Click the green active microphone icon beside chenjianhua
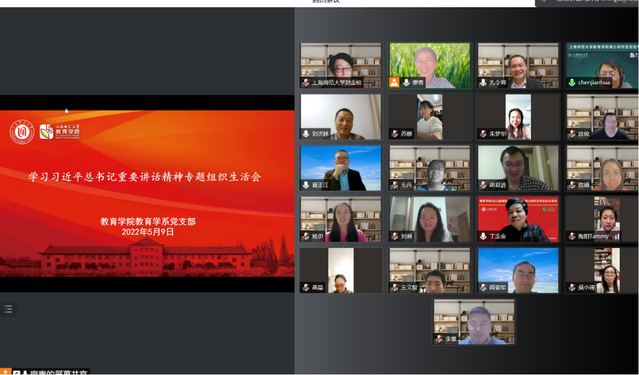Screen dimensions: 639x375 coord(572,83)
